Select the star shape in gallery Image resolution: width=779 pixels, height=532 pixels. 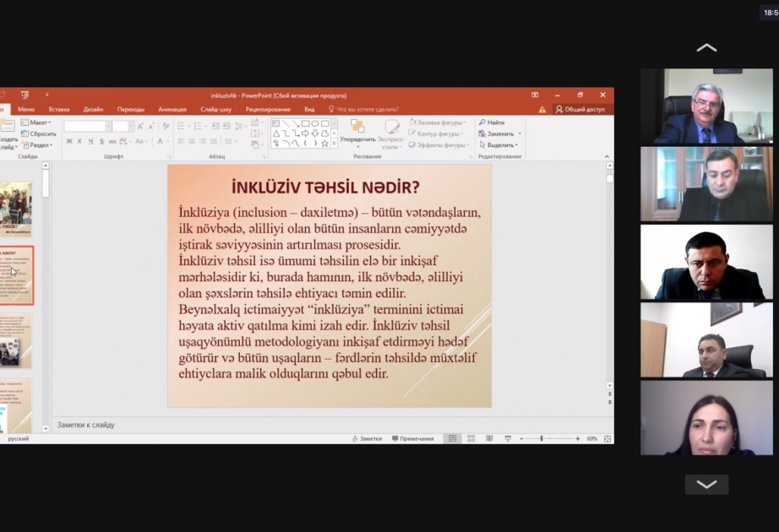click(x=325, y=143)
